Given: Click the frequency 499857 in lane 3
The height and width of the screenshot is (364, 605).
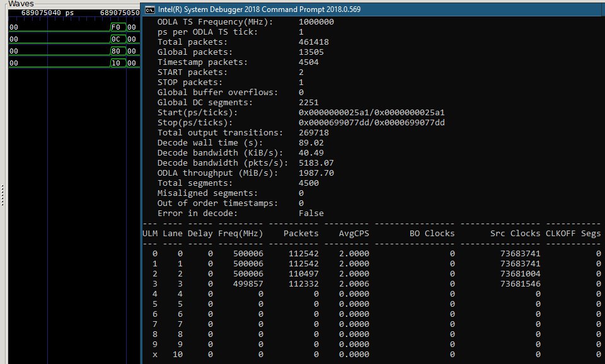Looking at the screenshot, I should 248,284.
